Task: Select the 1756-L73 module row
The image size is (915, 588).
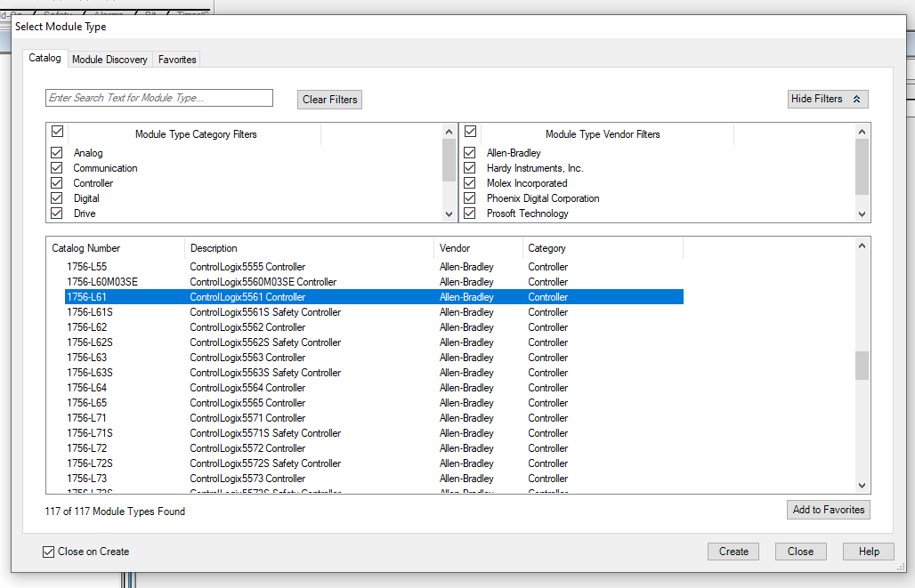Action: [374, 479]
